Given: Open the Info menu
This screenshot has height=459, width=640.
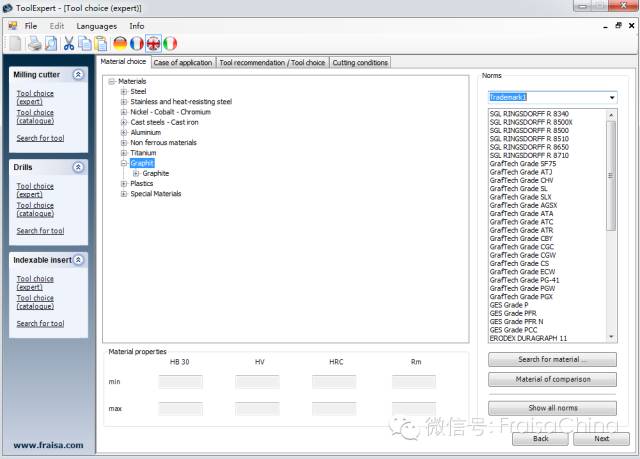Looking at the screenshot, I should 137,26.
